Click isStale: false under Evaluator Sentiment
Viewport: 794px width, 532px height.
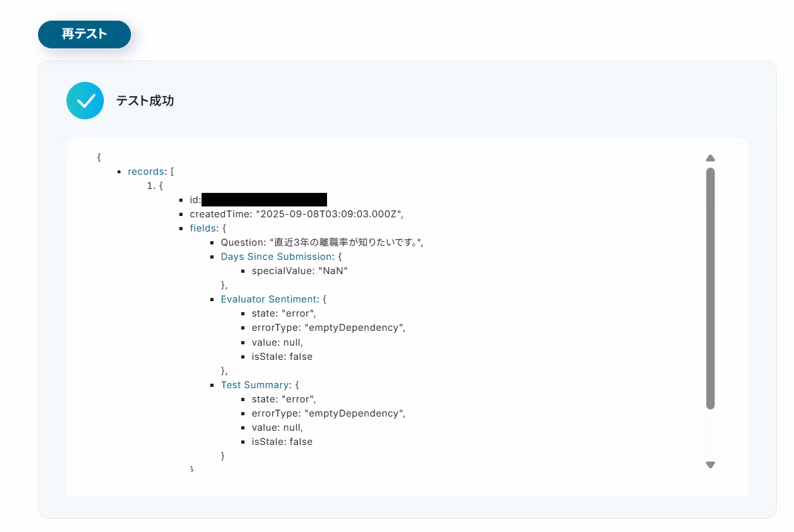coord(282,356)
